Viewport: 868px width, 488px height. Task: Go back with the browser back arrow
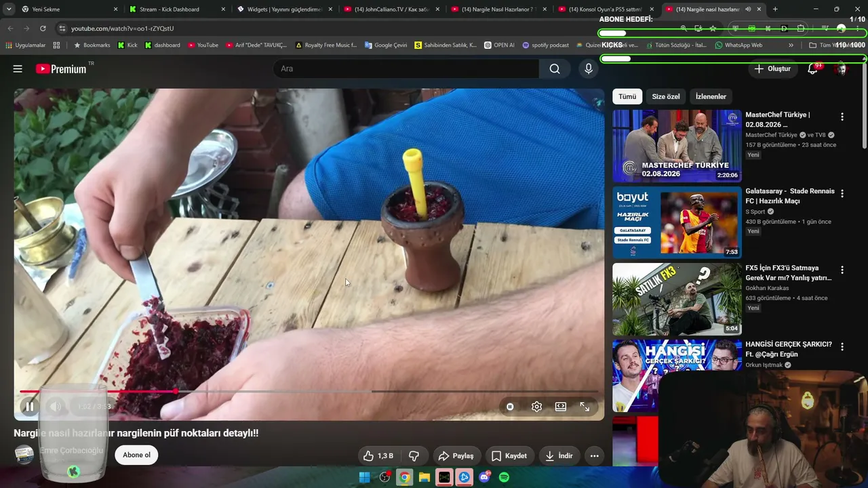[10, 28]
